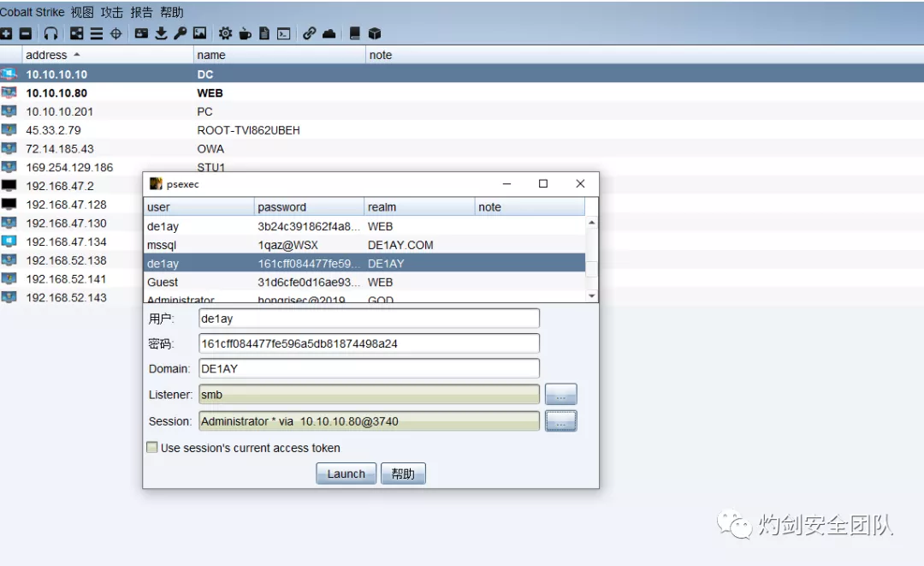This screenshot has height=566, width=924.
Task: Open keystrokes via the key icon
Action: tap(181, 33)
